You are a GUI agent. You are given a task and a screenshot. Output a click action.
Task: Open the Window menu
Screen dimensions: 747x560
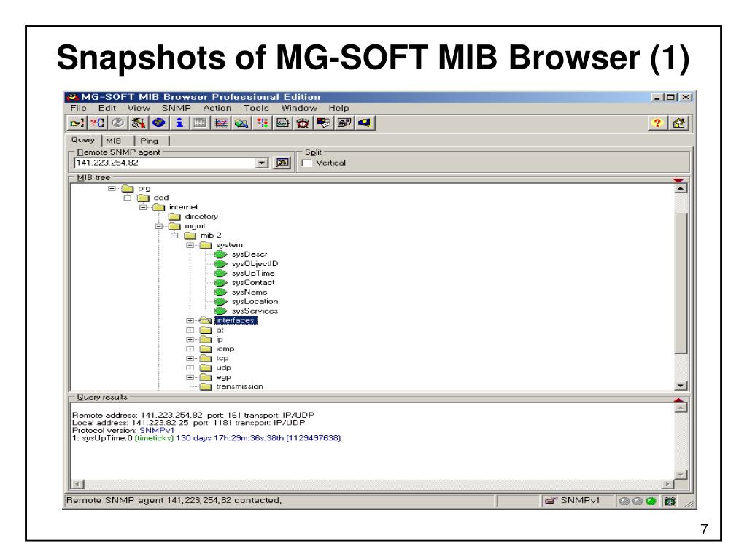point(298,108)
